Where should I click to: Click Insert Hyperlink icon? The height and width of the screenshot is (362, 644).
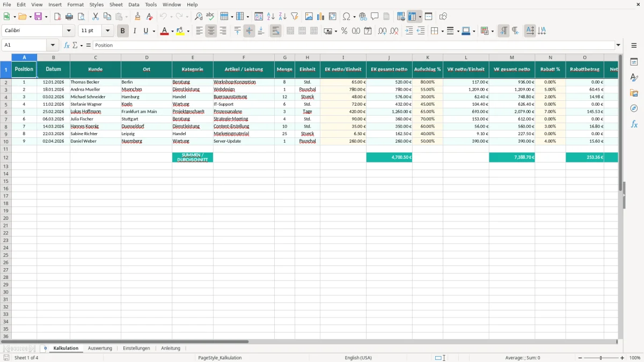click(363, 17)
